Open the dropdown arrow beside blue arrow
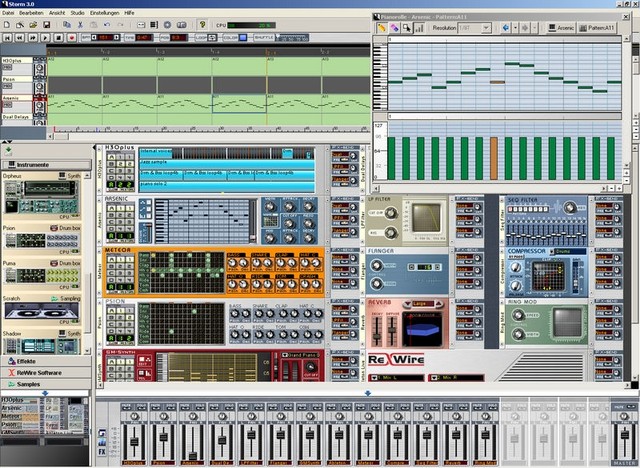This screenshot has height=468, width=640. pos(516,28)
